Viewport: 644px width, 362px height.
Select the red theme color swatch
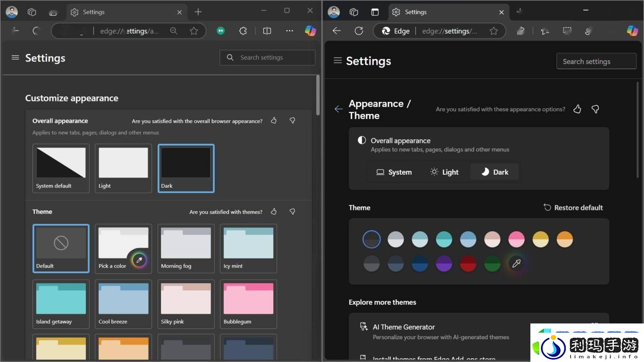pyautogui.click(x=468, y=264)
